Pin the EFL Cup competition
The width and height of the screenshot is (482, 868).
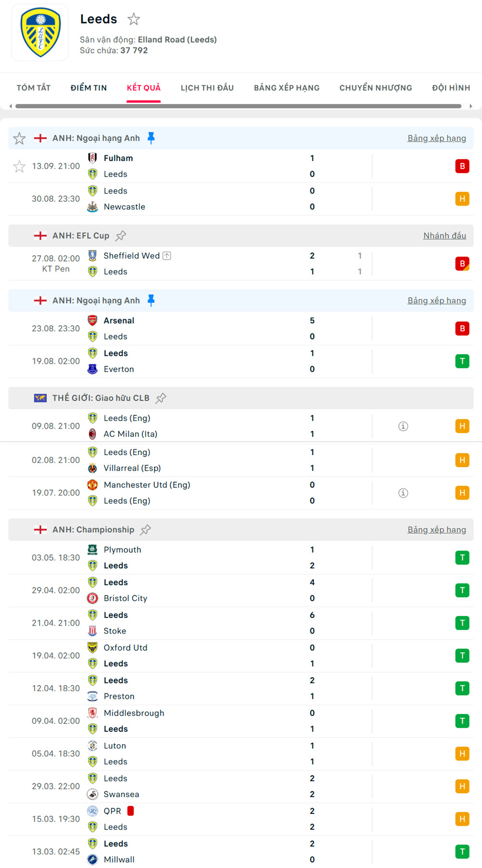click(121, 236)
